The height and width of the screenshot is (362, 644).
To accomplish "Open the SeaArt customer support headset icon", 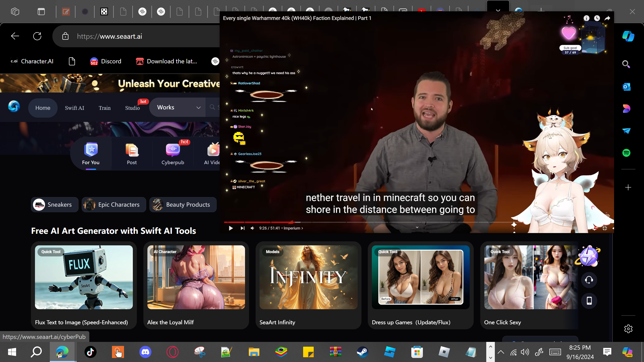I will pos(589,280).
